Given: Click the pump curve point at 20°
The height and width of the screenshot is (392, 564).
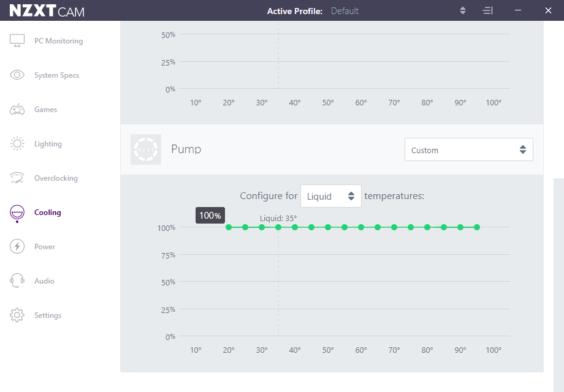Looking at the screenshot, I should click(229, 227).
